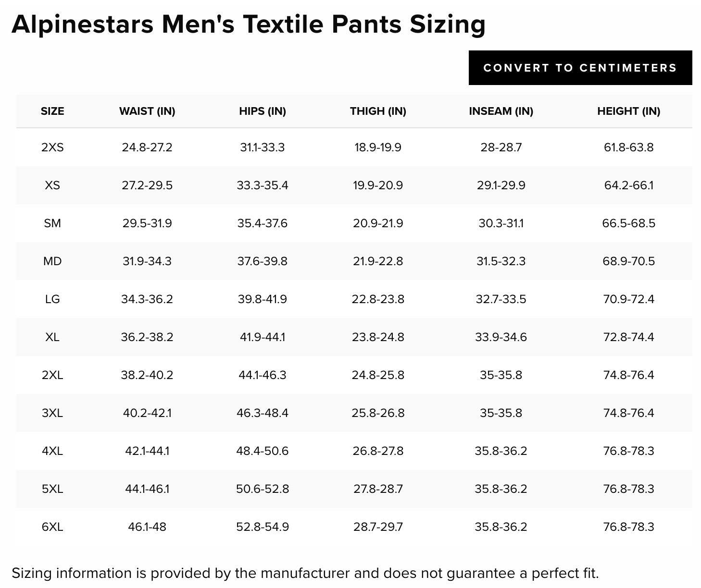Click the XS inseam value 29.1-29.9
This screenshot has width=701, height=588.
[501, 185]
